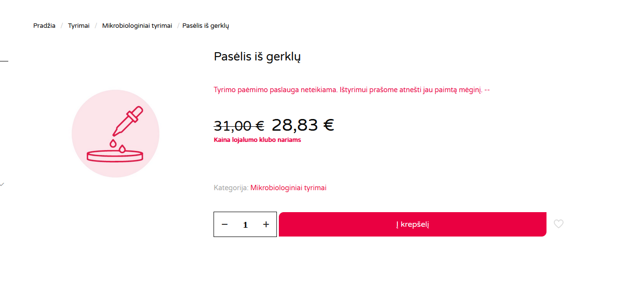Add product to wishlist with heart icon

(559, 224)
